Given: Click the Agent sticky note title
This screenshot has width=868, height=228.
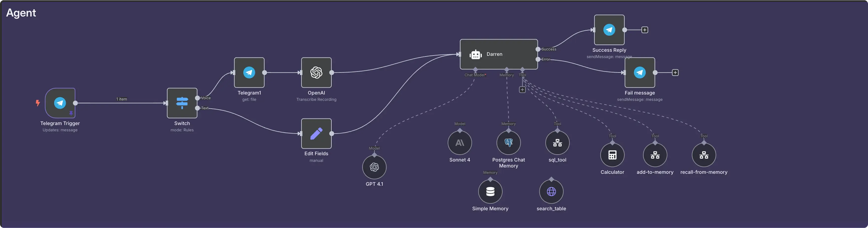Looking at the screenshot, I should pyautogui.click(x=21, y=13).
